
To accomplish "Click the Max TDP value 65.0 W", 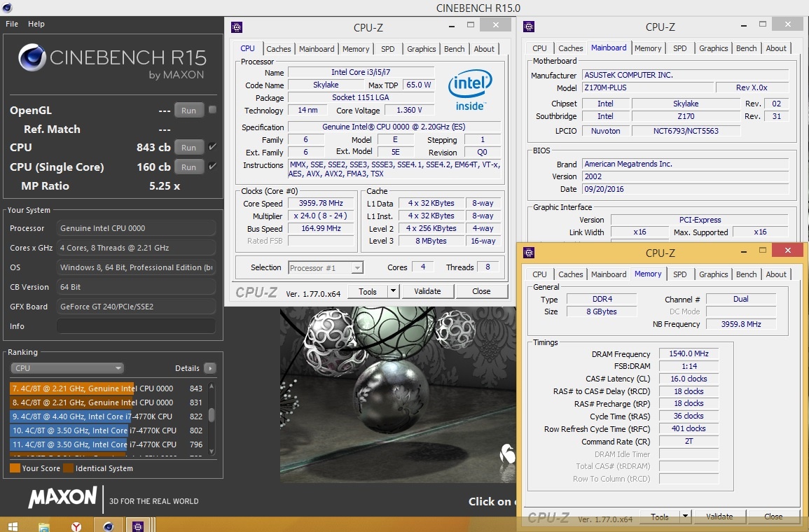I will pyautogui.click(x=418, y=85).
